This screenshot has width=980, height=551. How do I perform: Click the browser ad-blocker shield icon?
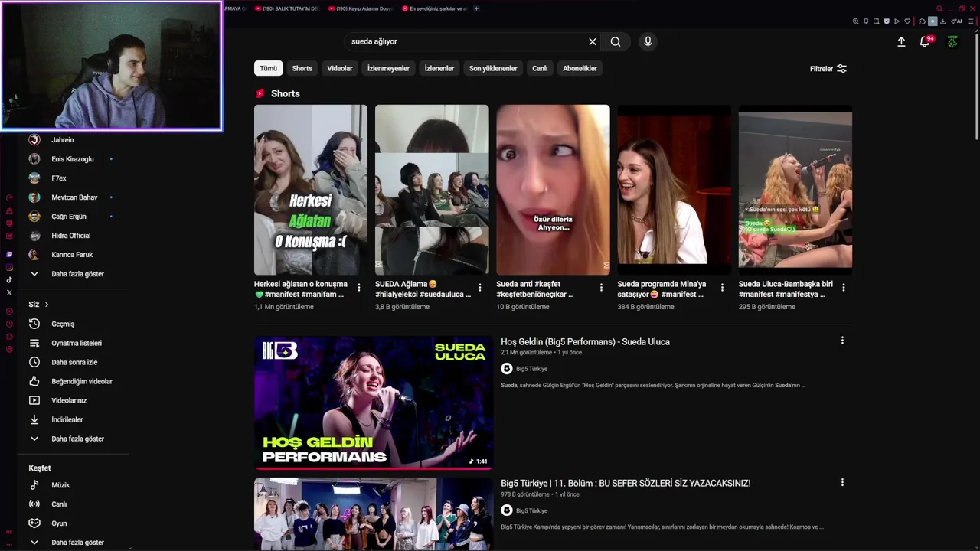887,21
